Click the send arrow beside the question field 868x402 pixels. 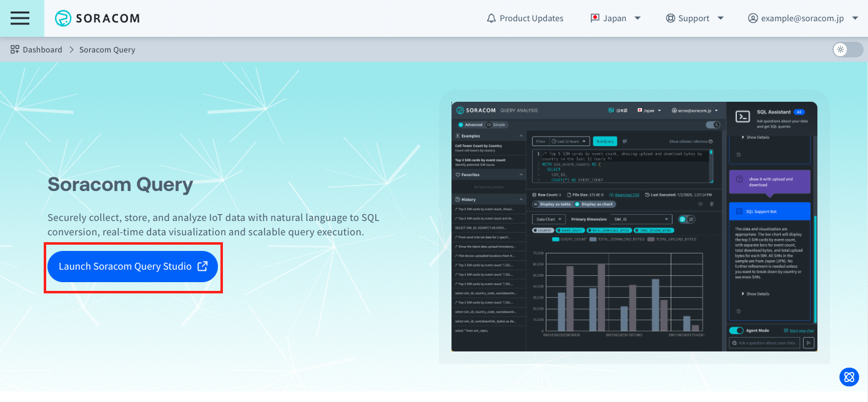click(809, 343)
